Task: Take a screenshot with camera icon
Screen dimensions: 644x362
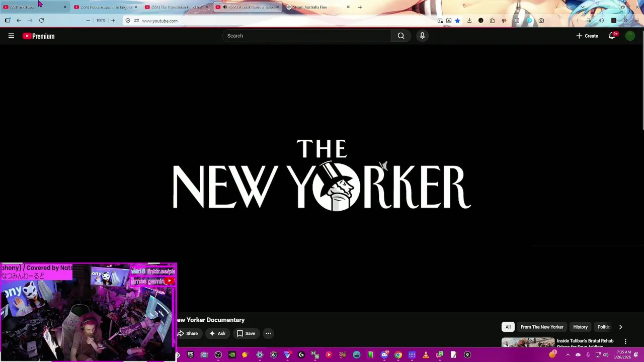Action: pos(541,21)
